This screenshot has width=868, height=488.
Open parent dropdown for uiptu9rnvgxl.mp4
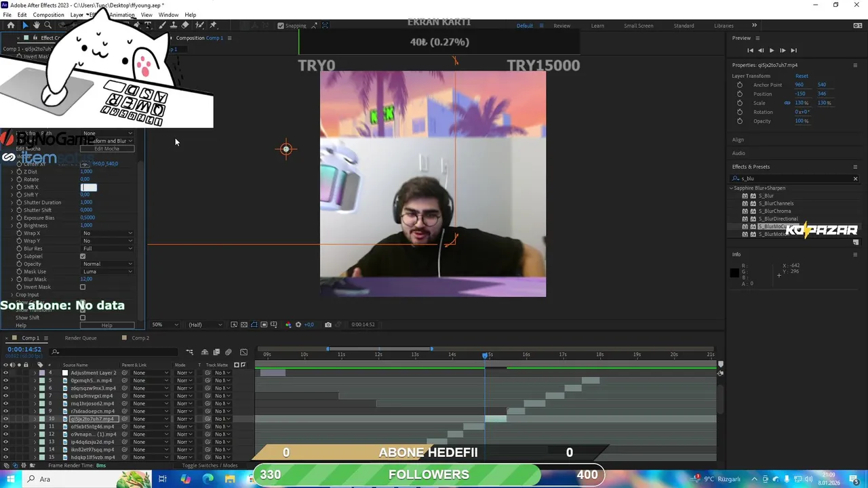click(x=150, y=396)
